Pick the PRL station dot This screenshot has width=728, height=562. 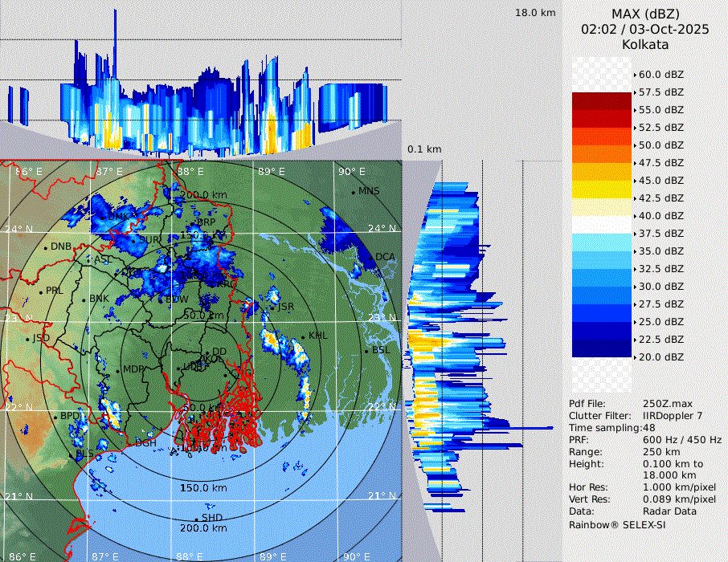coord(41,291)
